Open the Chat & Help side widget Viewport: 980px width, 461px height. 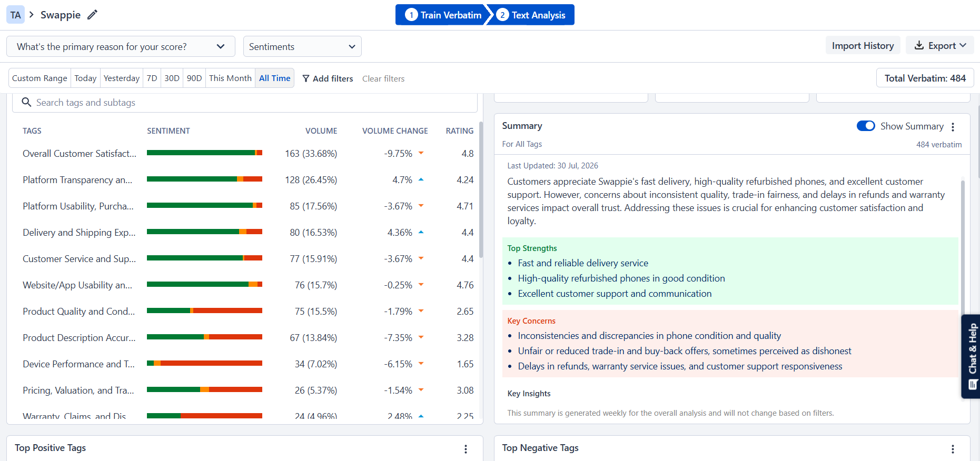[x=972, y=356]
